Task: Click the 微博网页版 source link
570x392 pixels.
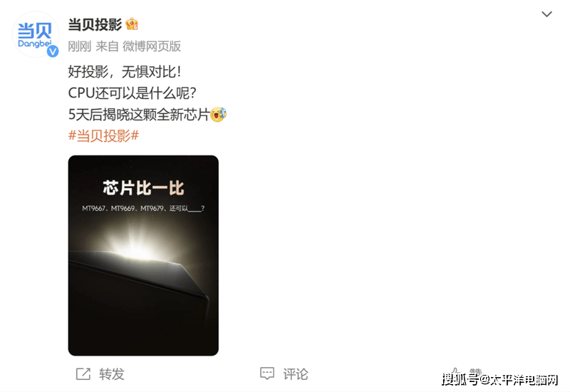Action: (152, 46)
